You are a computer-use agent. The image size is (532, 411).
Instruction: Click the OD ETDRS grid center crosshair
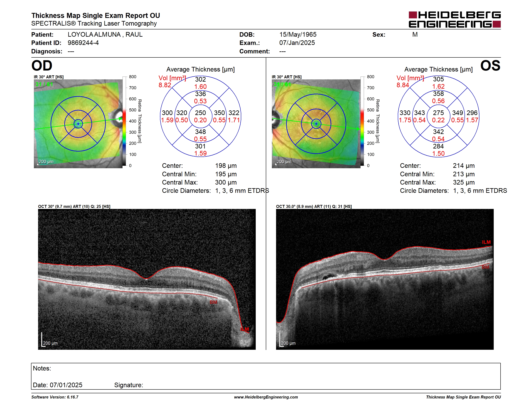pyautogui.click(x=78, y=124)
